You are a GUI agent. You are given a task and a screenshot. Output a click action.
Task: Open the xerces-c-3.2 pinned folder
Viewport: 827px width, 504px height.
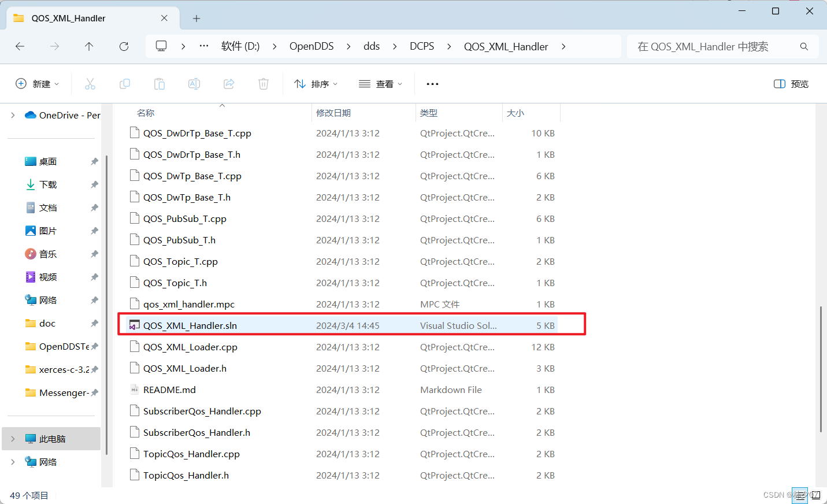[x=64, y=370]
